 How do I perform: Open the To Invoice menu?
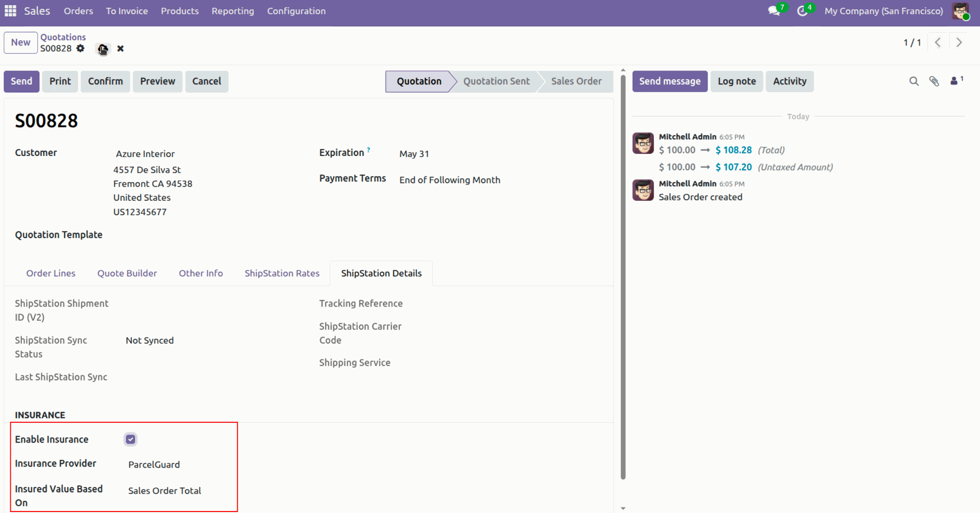click(127, 11)
